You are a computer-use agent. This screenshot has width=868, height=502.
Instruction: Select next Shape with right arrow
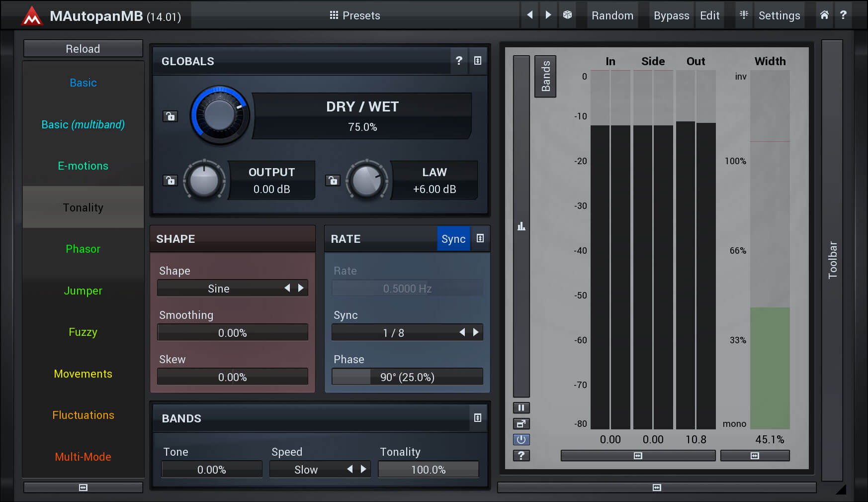point(301,288)
